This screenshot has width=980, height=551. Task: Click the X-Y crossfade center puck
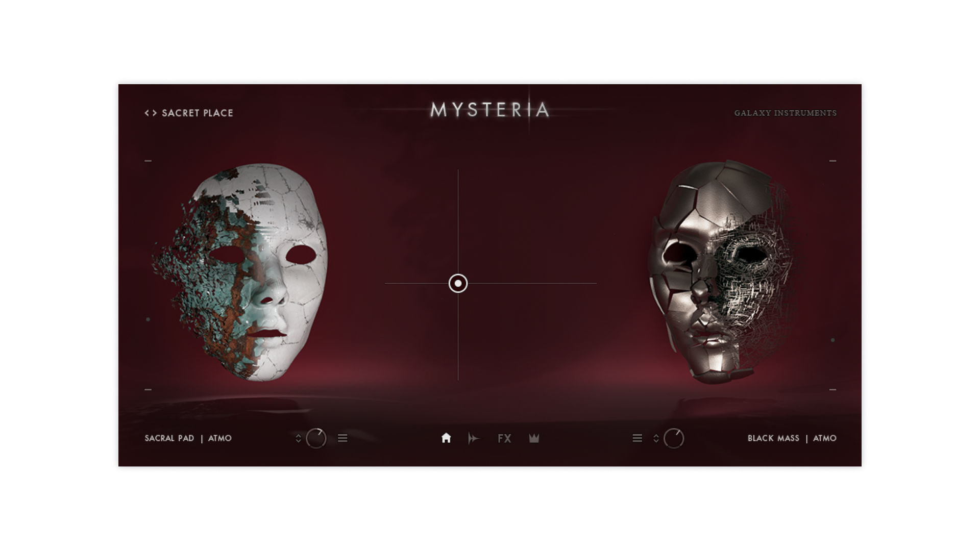click(458, 283)
